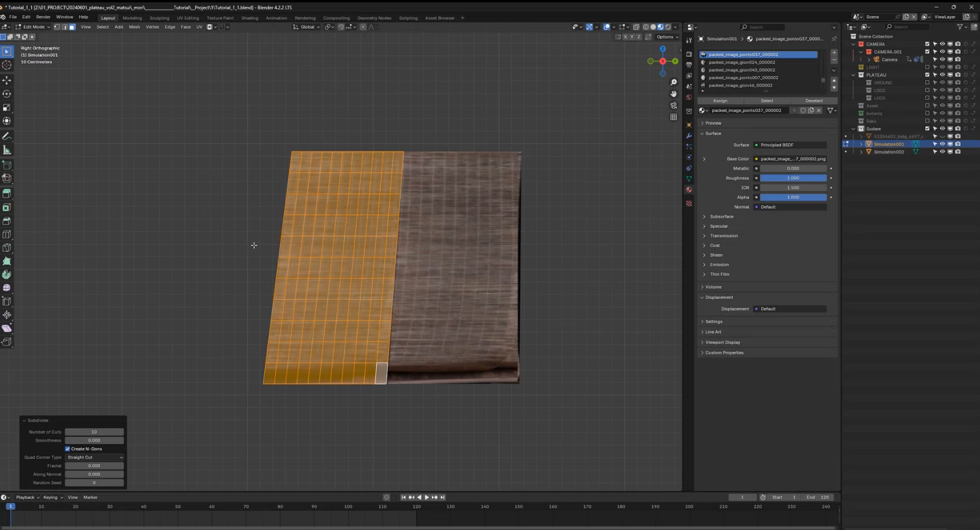The image size is (980, 530).
Task: Open the Geometry Nodes workspace tab
Action: pos(374,18)
